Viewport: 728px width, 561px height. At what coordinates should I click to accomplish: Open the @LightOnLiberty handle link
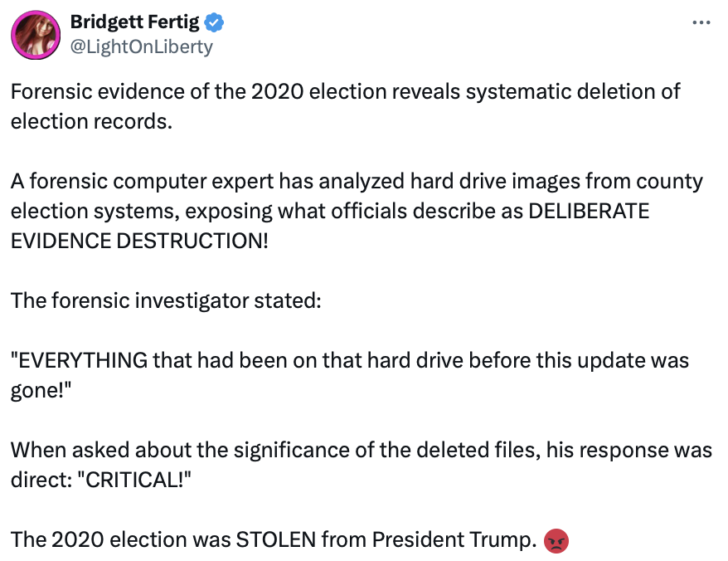pyautogui.click(x=141, y=46)
